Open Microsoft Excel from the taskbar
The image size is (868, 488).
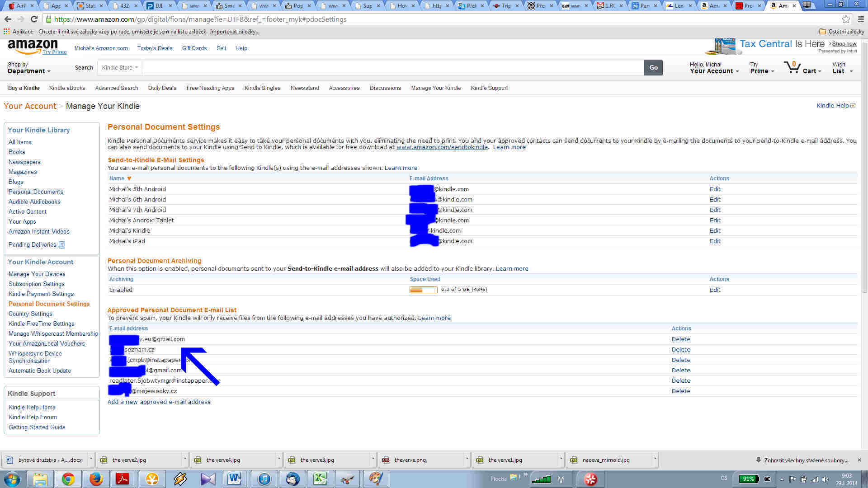(320, 479)
